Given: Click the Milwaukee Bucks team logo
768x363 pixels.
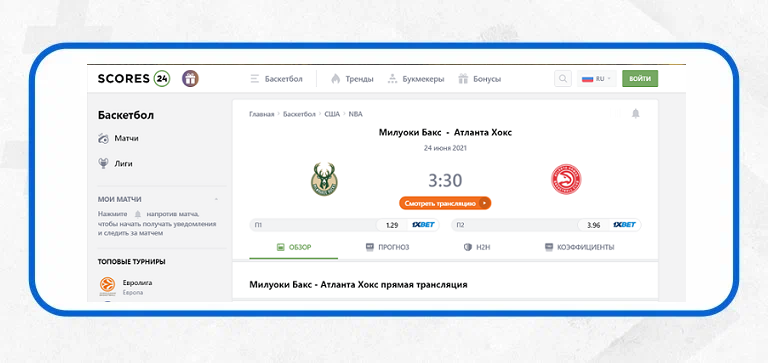Looking at the screenshot, I should tap(324, 179).
